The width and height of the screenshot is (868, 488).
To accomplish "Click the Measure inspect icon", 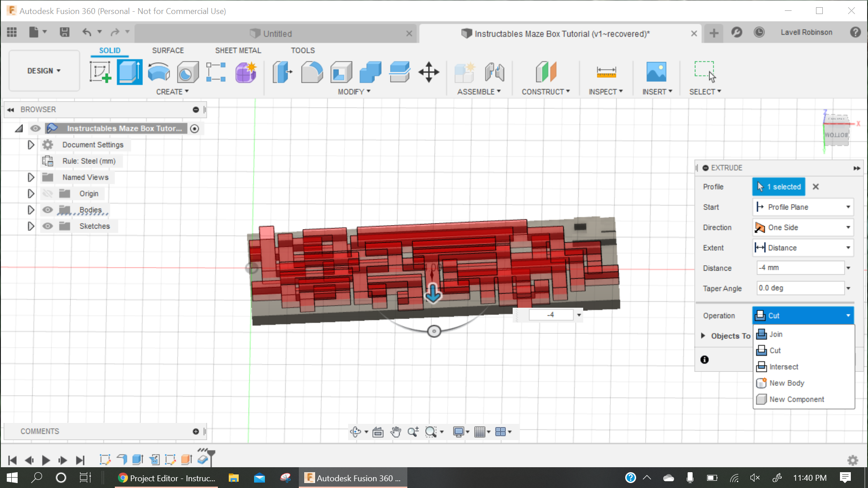I will tap(606, 72).
